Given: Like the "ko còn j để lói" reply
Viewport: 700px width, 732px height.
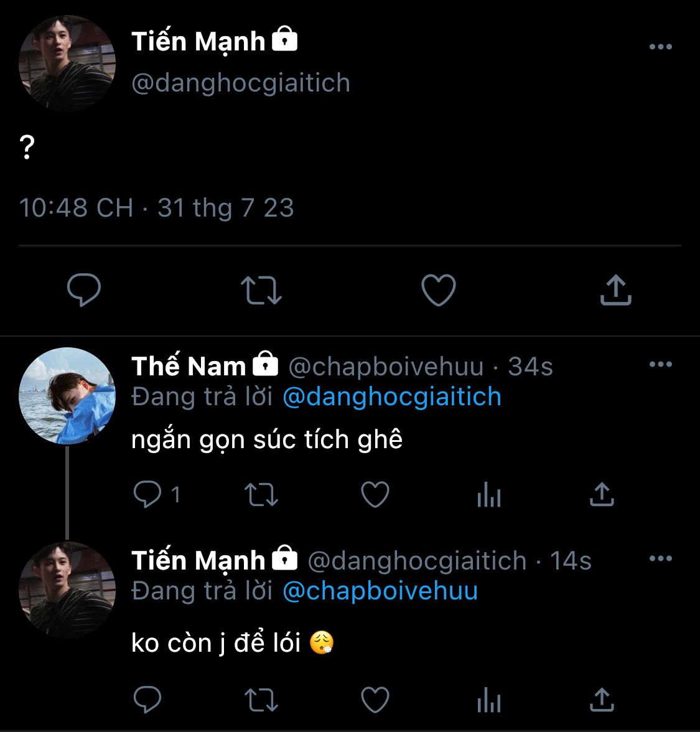Looking at the screenshot, I should [x=375, y=700].
